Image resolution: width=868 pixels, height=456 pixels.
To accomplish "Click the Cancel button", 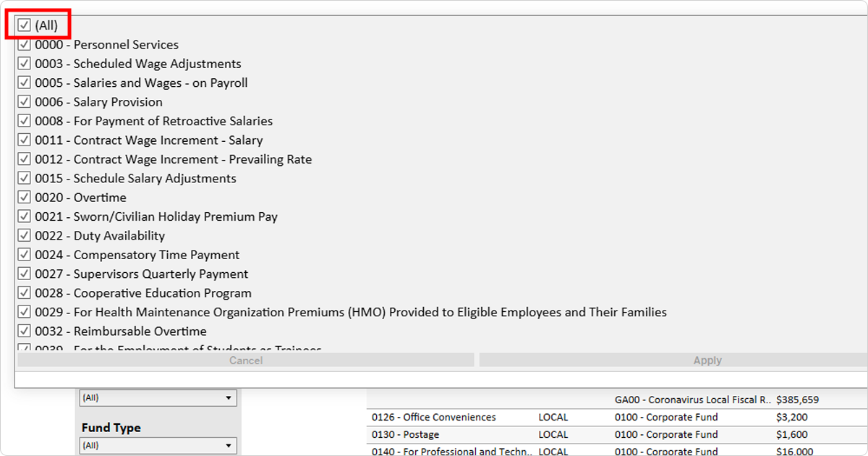I will click(246, 360).
